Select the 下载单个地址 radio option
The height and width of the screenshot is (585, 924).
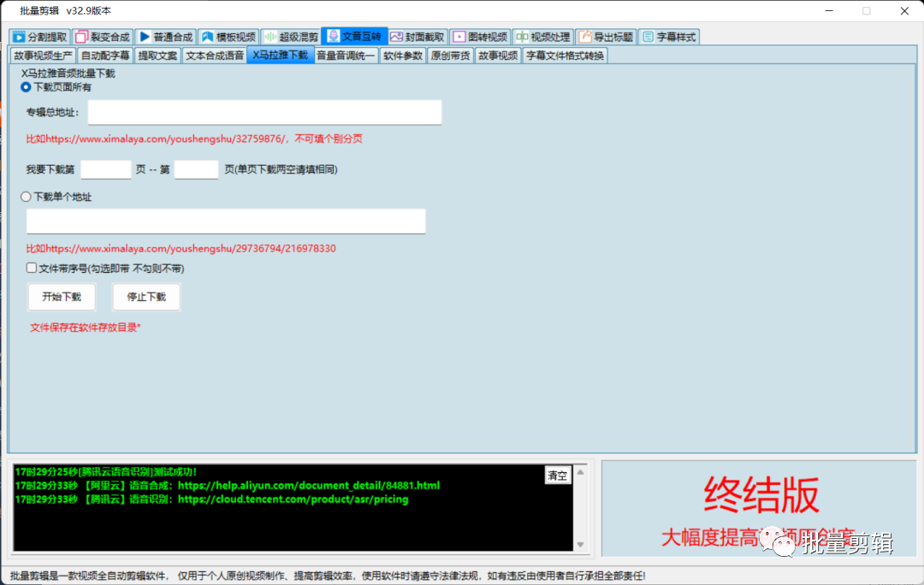(26, 197)
